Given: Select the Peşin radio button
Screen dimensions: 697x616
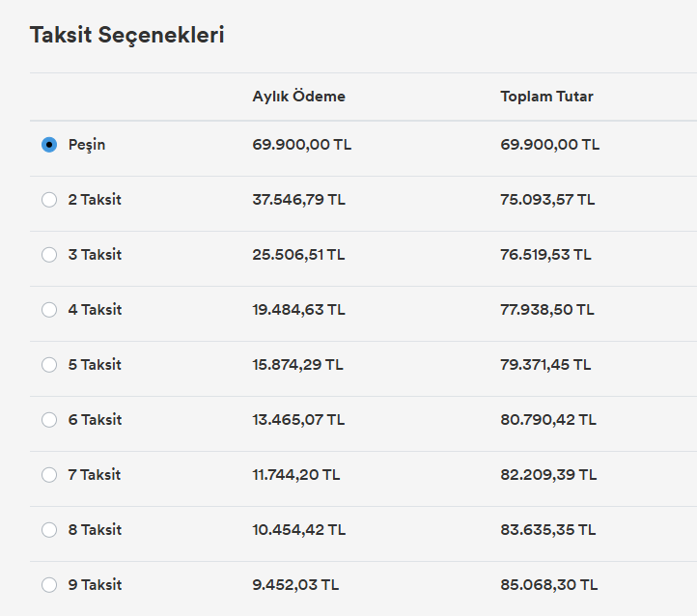Looking at the screenshot, I should (49, 145).
